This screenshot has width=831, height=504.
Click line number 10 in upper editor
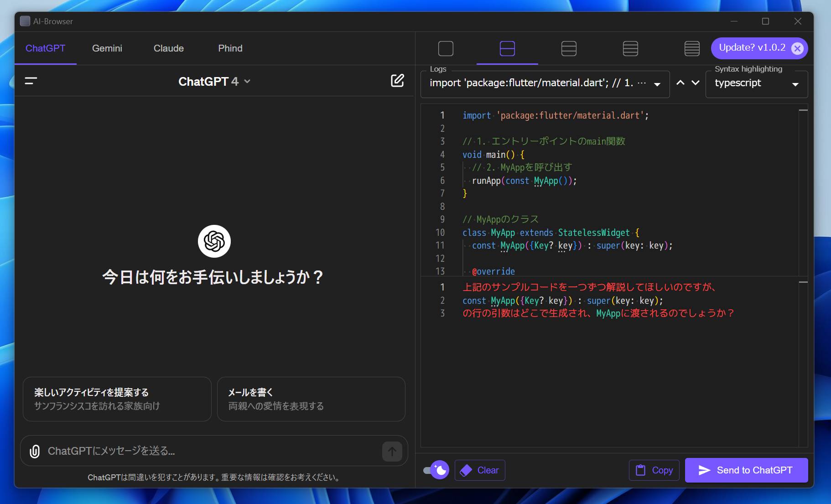(x=440, y=233)
